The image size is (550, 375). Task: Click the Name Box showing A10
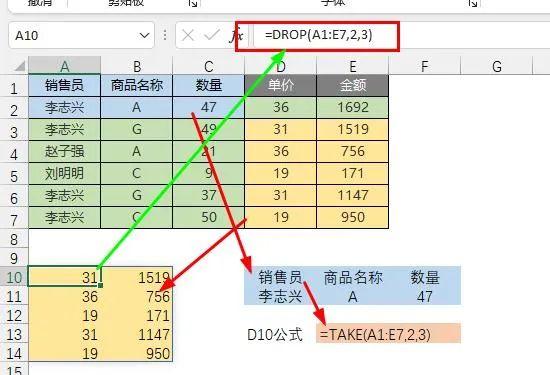81,35
